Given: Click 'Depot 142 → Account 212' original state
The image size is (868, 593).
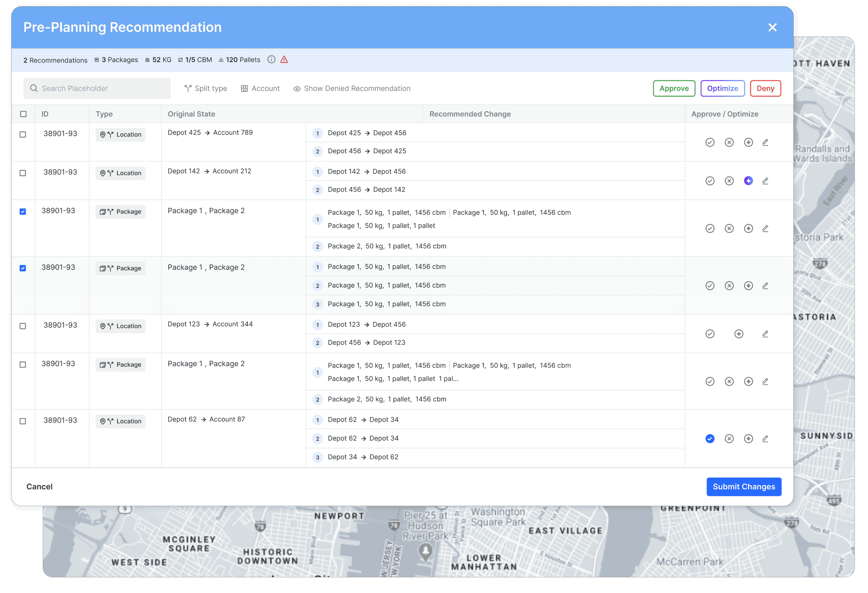Looking at the screenshot, I should point(210,171).
